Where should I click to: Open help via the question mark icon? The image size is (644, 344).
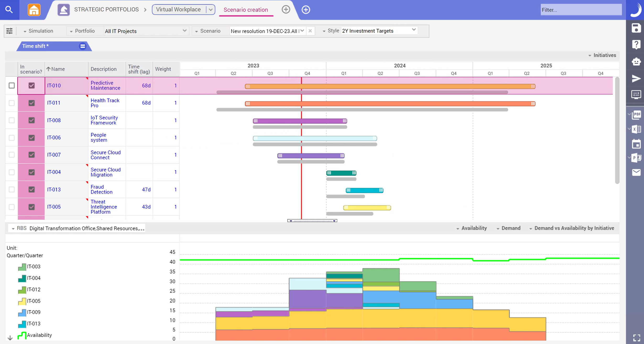coord(636,44)
